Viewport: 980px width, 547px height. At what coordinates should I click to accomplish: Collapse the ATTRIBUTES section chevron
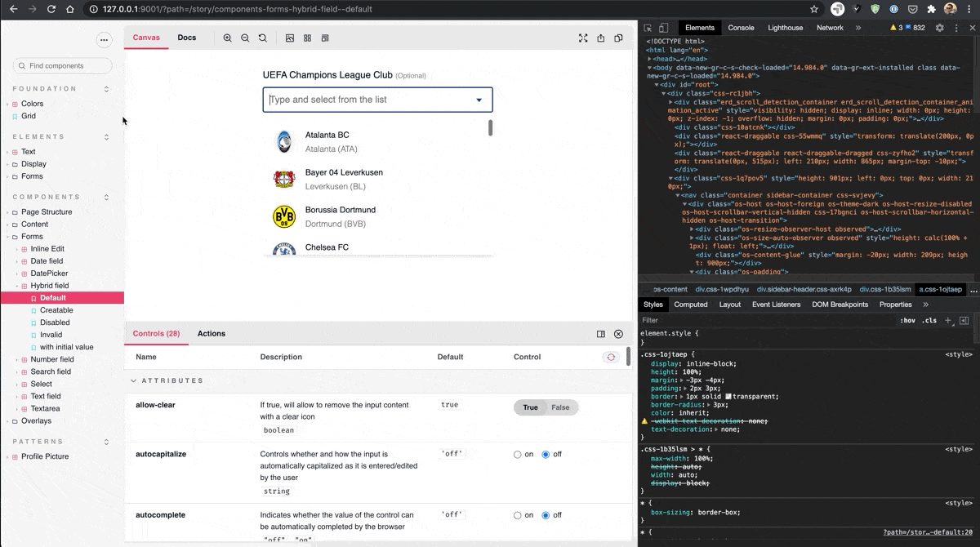pos(134,381)
